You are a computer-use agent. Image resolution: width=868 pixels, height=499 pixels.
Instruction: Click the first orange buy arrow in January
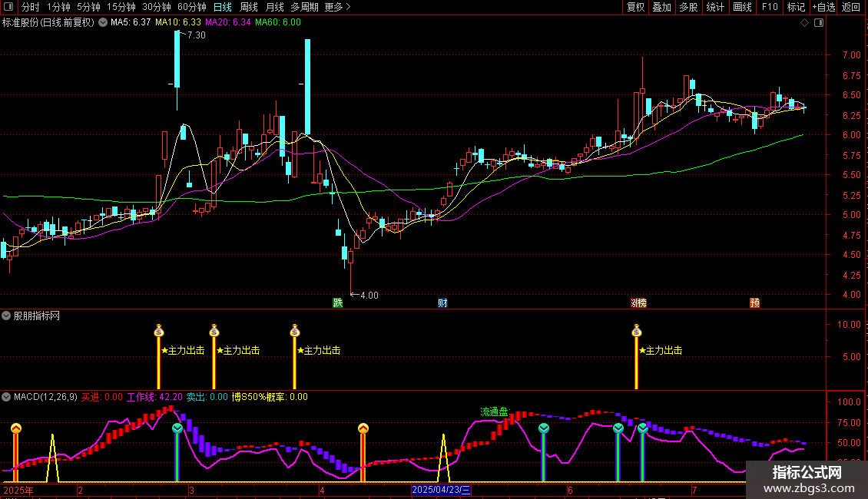[16, 428]
